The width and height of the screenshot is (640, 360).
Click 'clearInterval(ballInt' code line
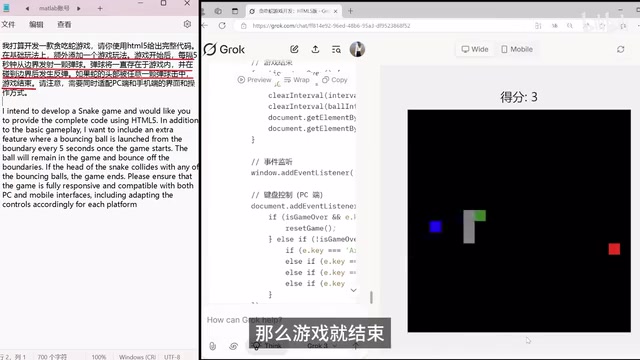[312, 107]
